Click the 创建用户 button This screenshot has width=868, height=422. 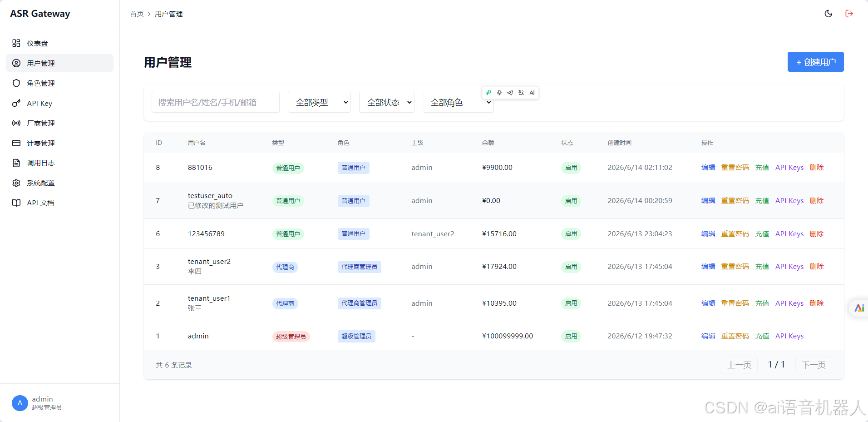point(815,62)
